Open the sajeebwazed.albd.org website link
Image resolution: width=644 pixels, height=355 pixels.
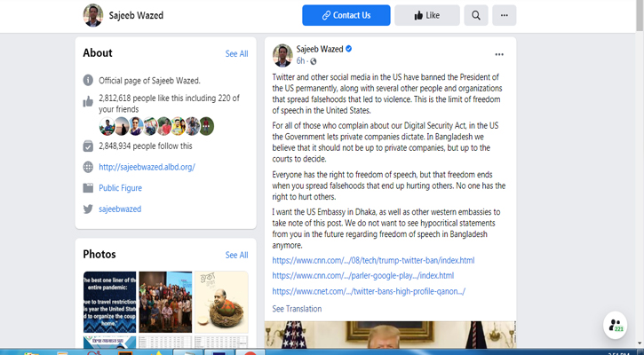(147, 167)
